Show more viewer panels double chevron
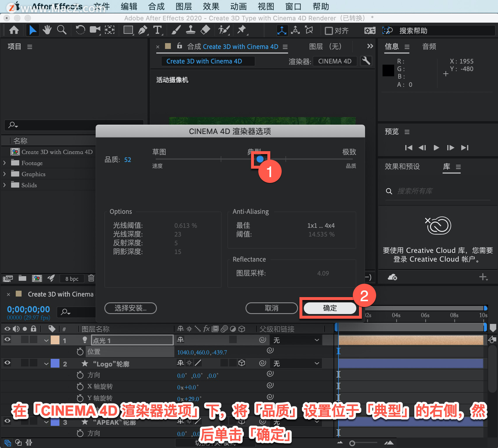Viewport: 498px width, 448px height. point(370,46)
